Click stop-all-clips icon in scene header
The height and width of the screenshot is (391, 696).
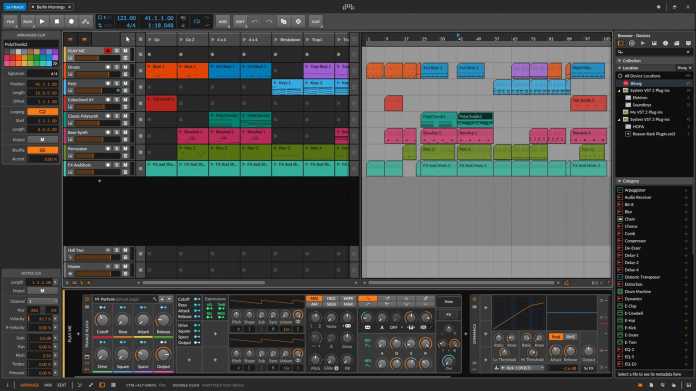point(140,39)
